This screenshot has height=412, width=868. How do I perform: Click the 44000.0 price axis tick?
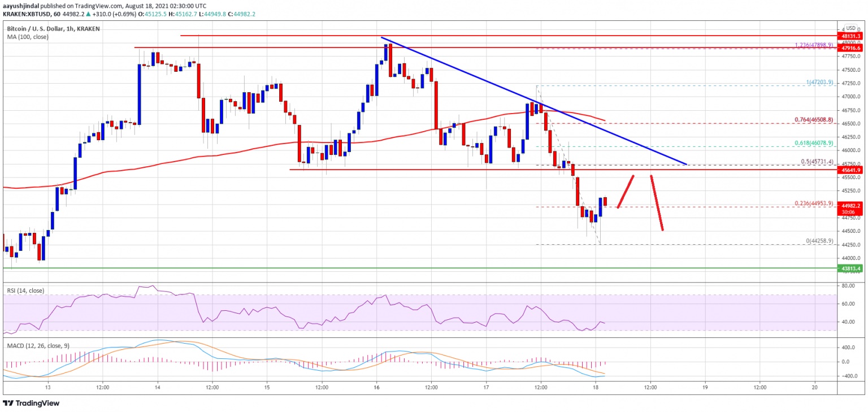pos(852,259)
